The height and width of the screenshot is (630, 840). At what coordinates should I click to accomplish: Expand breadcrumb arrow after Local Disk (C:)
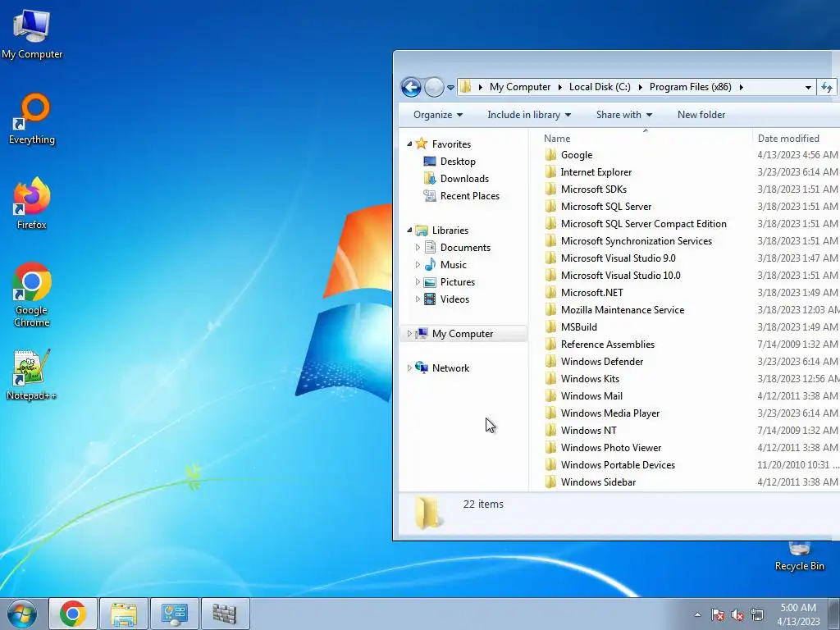640,87
